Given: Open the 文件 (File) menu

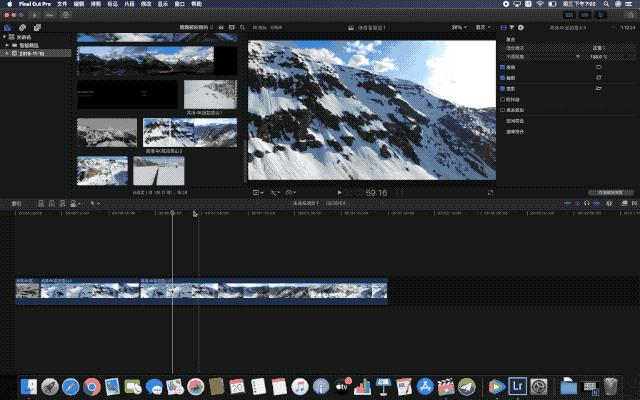Looking at the screenshot, I should (63, 4).
